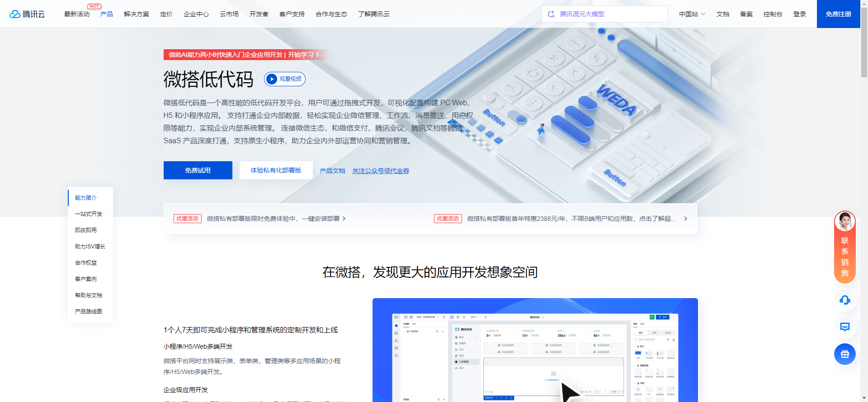Open the 中国站 region dropdown

692,14
